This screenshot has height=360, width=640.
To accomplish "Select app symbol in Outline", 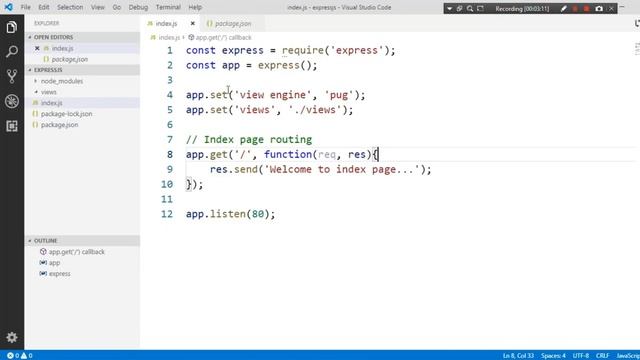I will click(54, 263).
